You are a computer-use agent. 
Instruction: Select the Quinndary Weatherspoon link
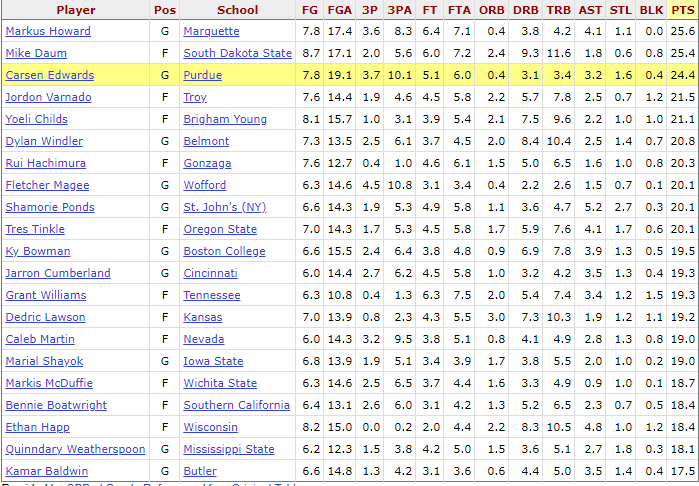75,449
